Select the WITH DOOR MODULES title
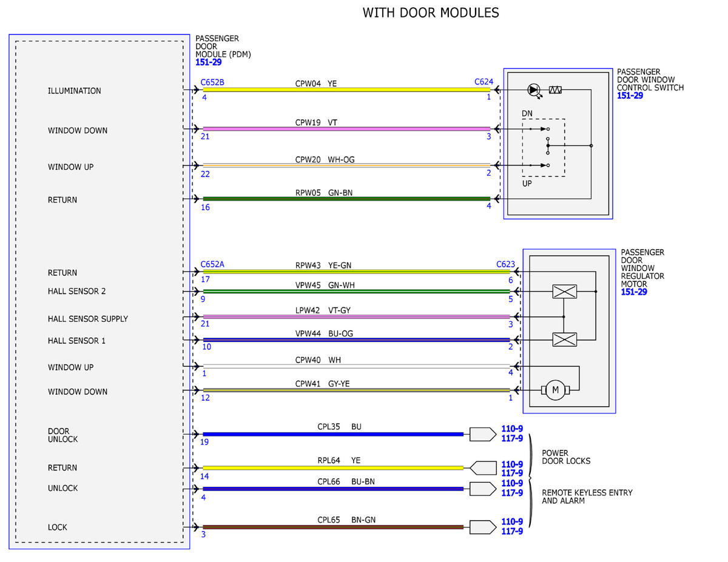728x562 pixels. 431,12
